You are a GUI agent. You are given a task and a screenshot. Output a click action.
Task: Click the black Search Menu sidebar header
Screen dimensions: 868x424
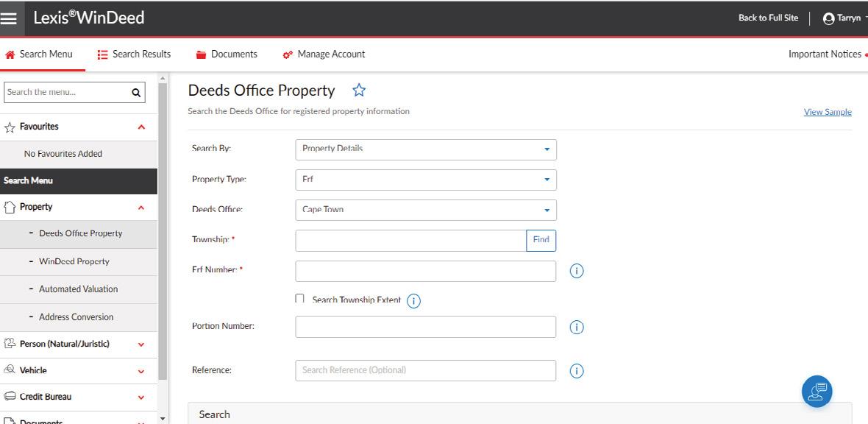[x=79, y=181]
